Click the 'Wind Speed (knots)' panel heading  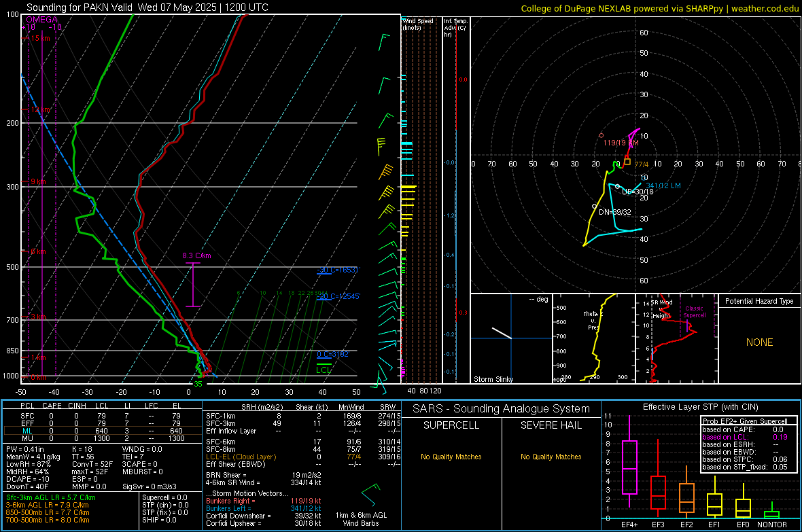pos(417,24)
